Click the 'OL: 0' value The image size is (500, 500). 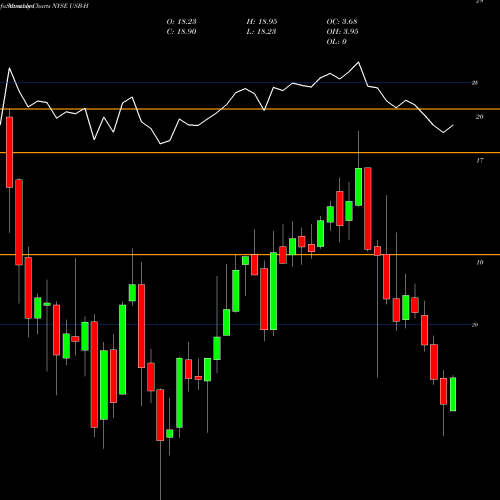coord(336,42)
